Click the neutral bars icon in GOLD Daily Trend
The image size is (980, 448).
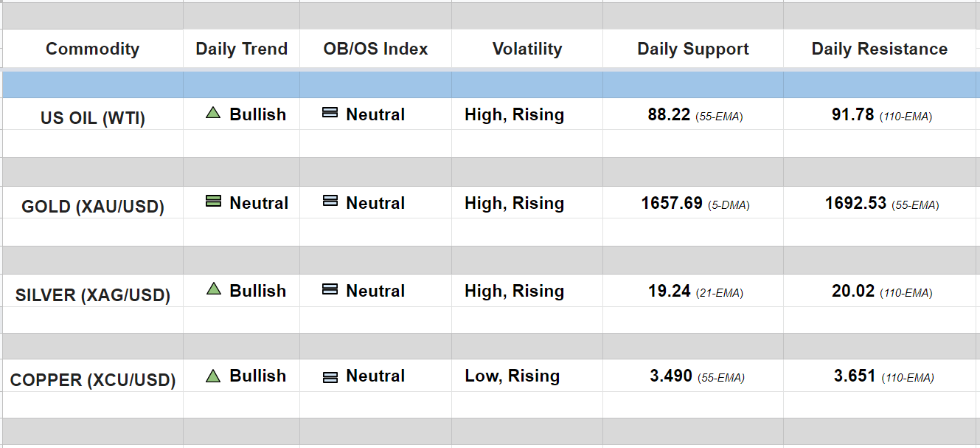(x=213, y=201)
